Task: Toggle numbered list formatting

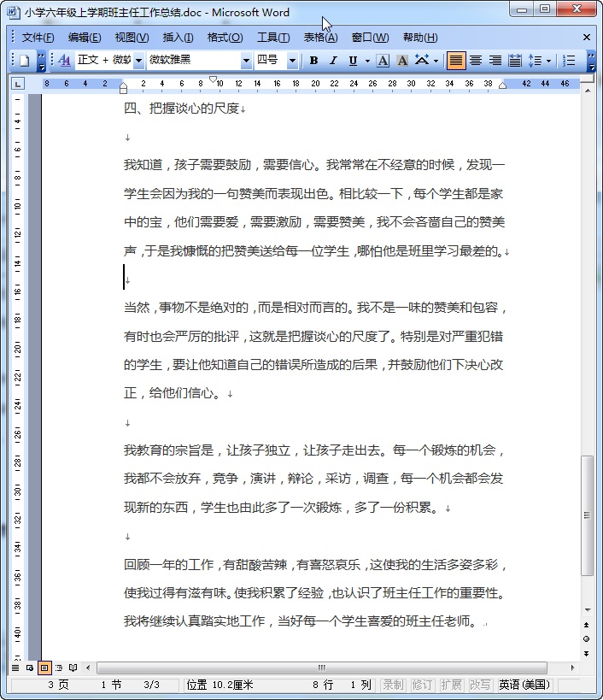Action: click(569, 61)
